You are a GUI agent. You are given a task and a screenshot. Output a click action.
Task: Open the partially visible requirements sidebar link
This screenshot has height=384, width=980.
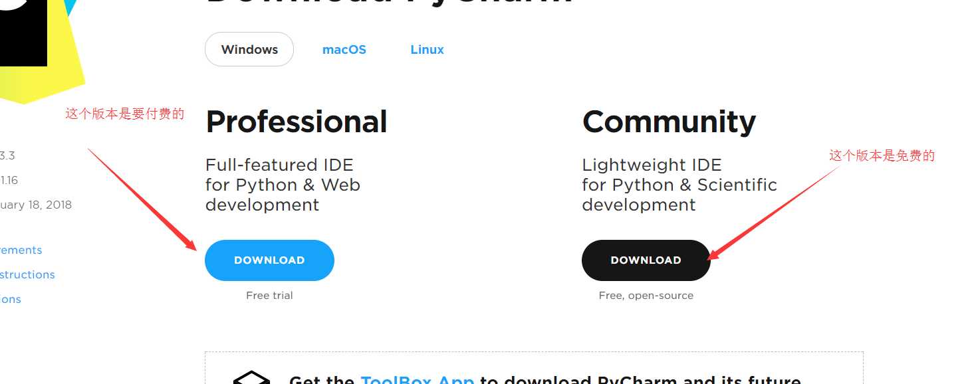click(21, 250)
